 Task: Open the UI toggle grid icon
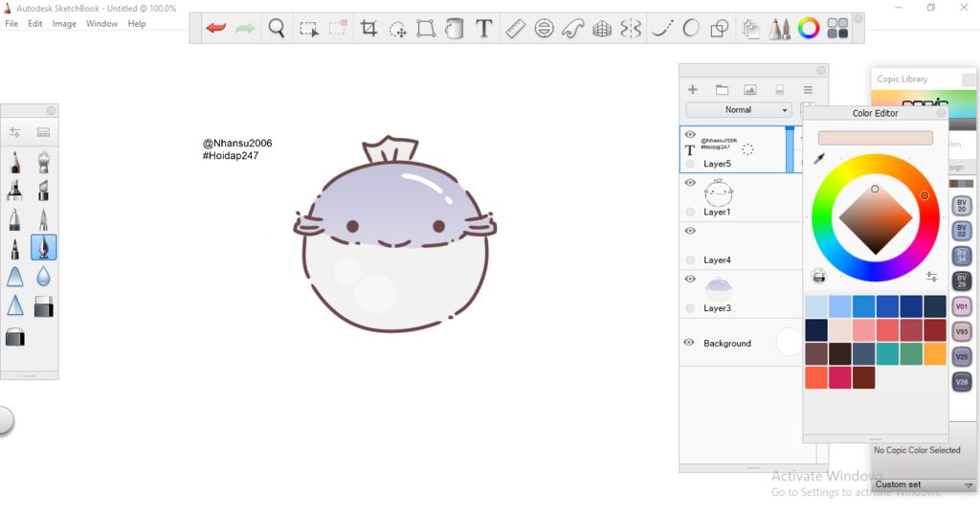[x=837, y=28]
